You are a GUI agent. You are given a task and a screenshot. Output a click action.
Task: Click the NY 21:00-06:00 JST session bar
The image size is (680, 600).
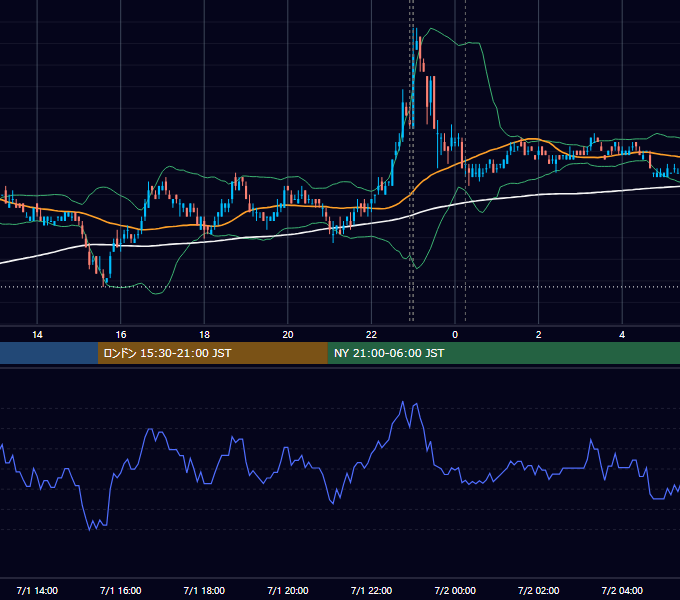click(x=503, y=353)
